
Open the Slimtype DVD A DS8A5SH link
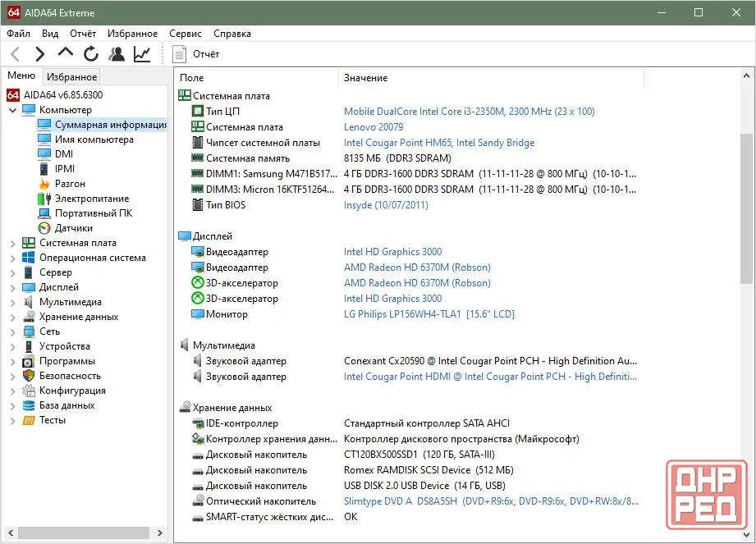click(x=491, y=501)
